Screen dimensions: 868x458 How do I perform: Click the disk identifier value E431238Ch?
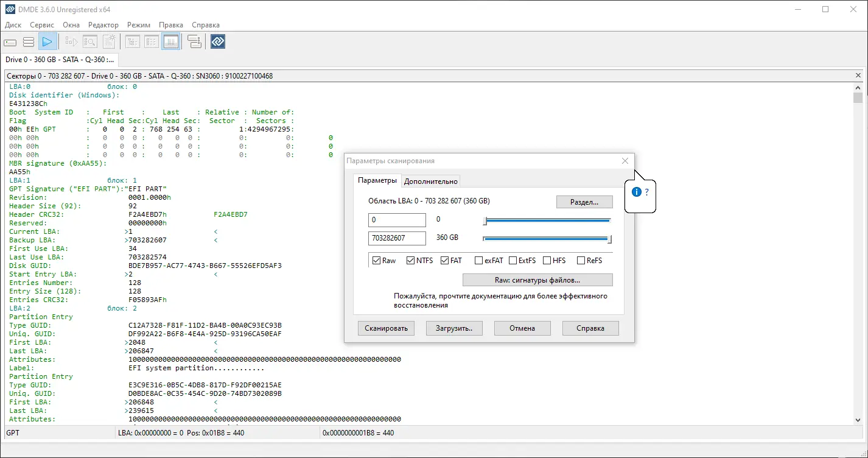coord(28,104)
